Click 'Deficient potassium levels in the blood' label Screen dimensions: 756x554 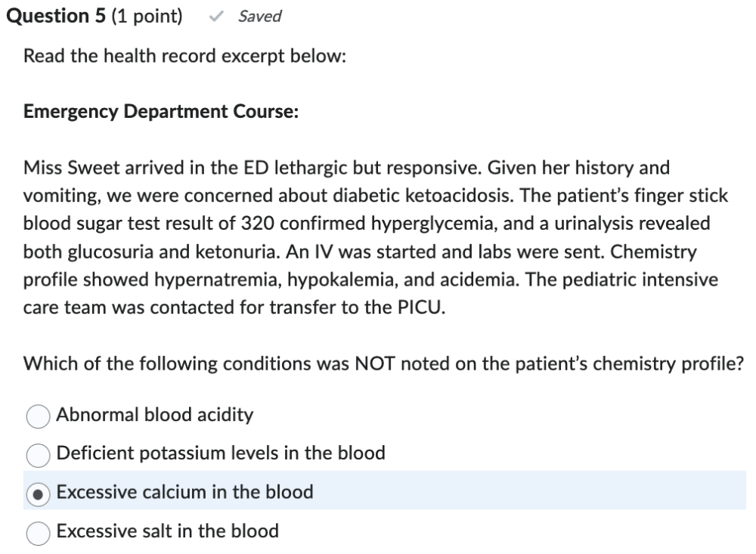pyautogui.click(x=221, y=453)
